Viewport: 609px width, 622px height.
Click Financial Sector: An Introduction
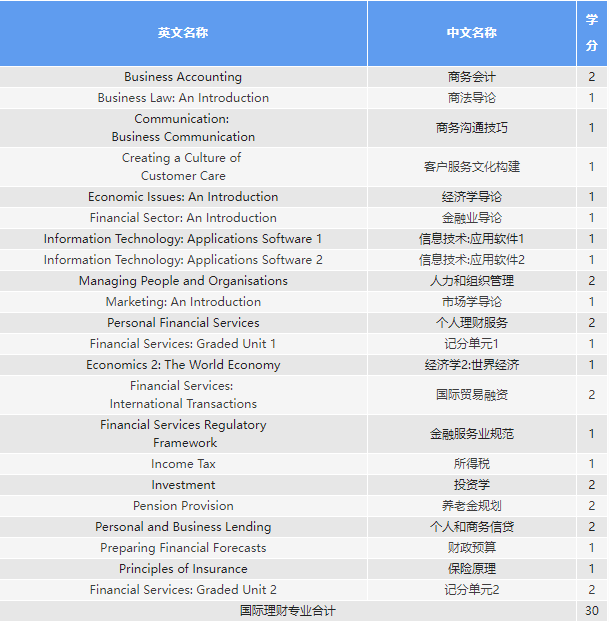[x=183, y=218]
